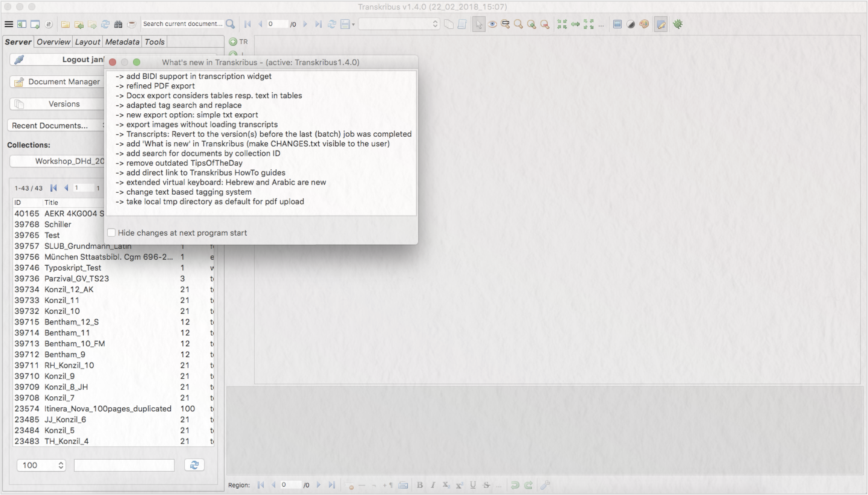Click the folder with green left arrow
Image resolution: width=868 pixels, height=495 pixels.
tap(79, 24)
